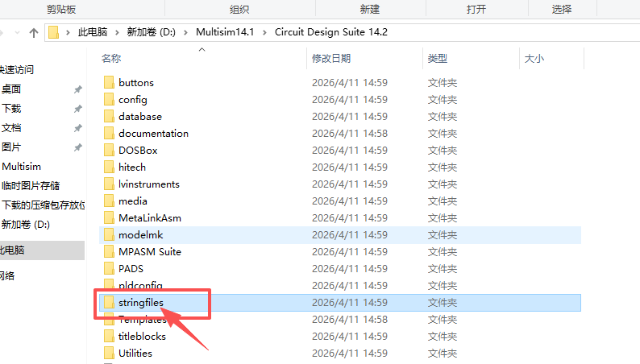The width and height of the screenshot is (640, 364).
Task: Click the database folder icon
Action: 109,116
